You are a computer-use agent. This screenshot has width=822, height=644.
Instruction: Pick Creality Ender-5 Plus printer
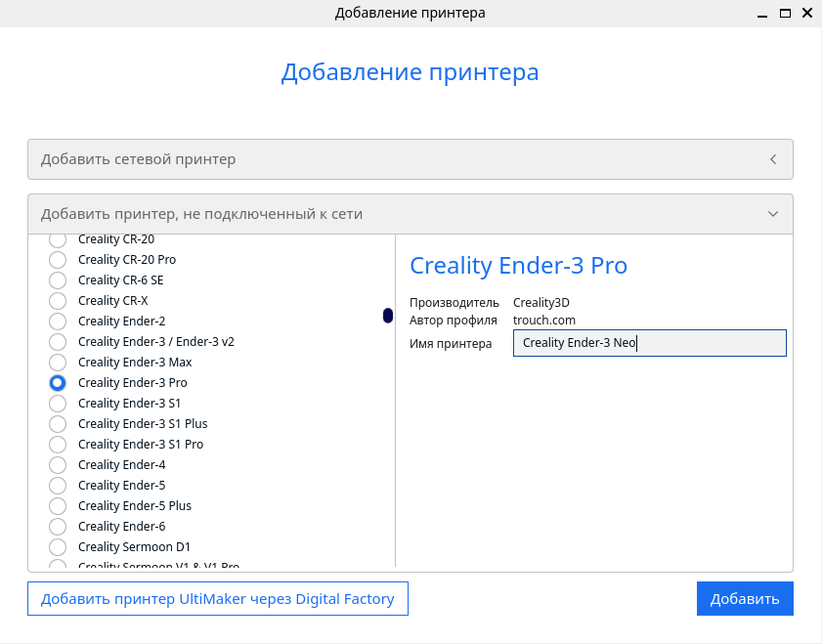coord(58,505)
